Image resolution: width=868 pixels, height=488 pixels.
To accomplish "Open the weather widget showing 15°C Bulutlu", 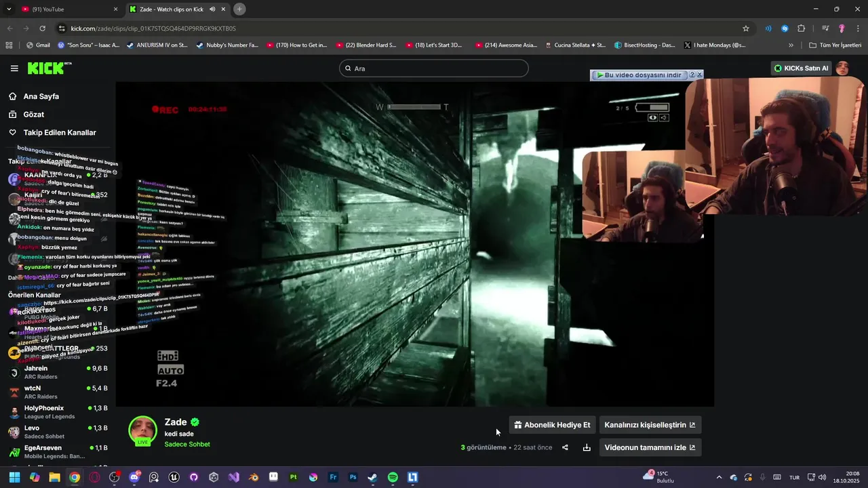I will coord(657,477).
